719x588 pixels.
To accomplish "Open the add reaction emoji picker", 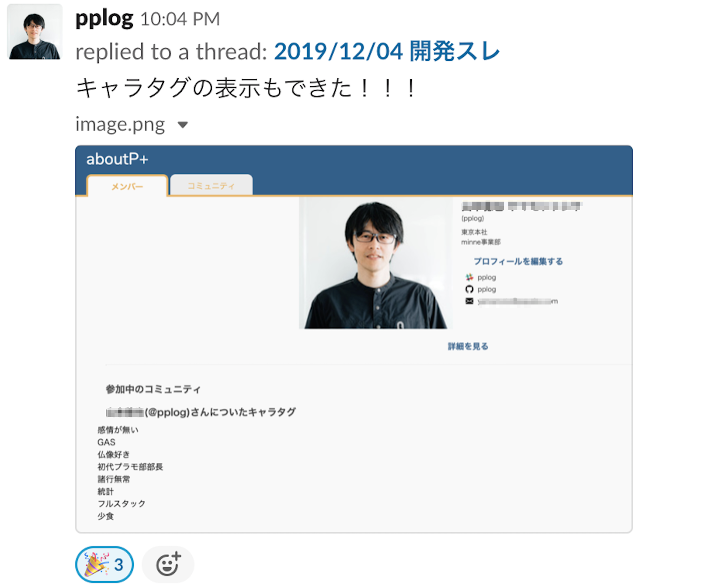I will 168,565.
